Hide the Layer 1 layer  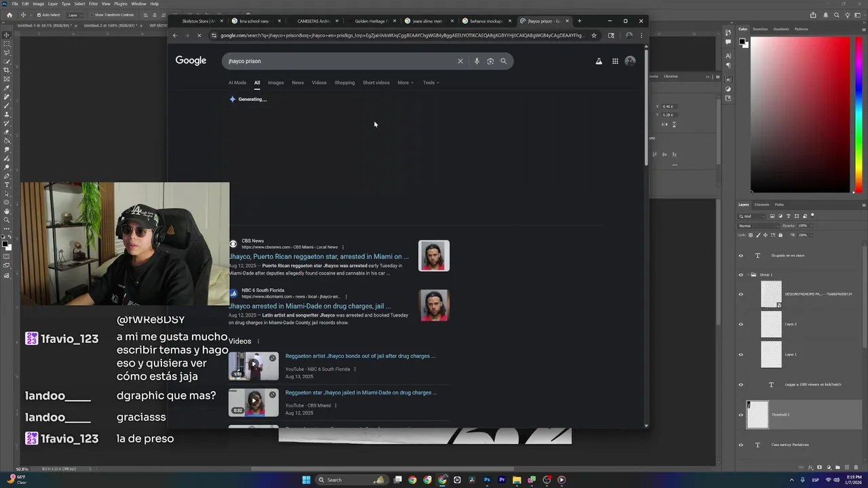[x=741, y=354]
